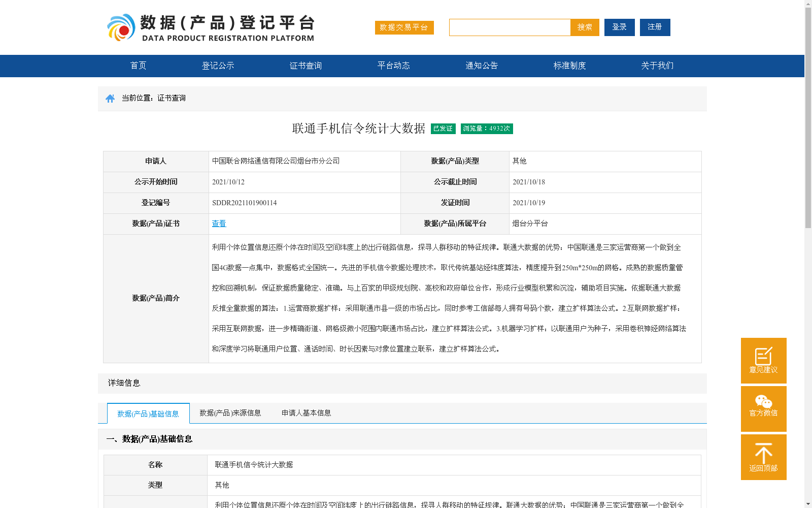Open 登记公示 navigation item
The height and width of the screenshot is (508, 812).
pyautogui.click(x=218, y=66)
